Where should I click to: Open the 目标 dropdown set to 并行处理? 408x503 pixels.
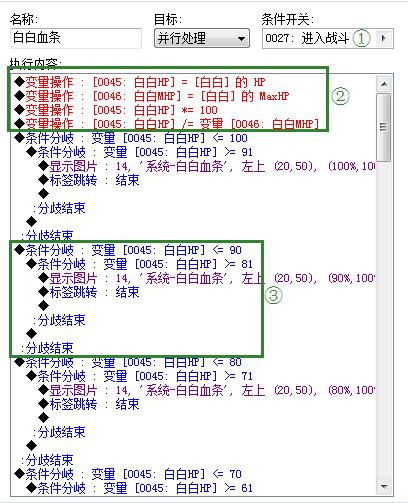pyautogui.click(x=202, y=38)
